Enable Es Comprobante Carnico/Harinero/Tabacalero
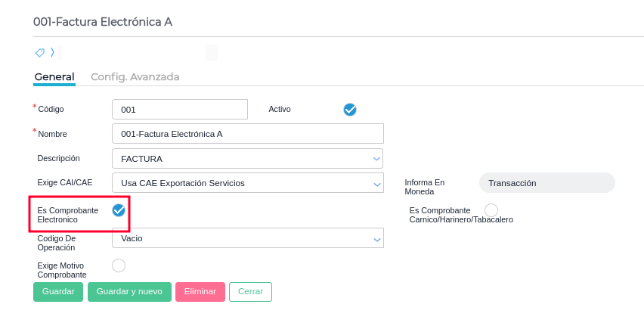644x326 pixels. [x=491, y=210]
